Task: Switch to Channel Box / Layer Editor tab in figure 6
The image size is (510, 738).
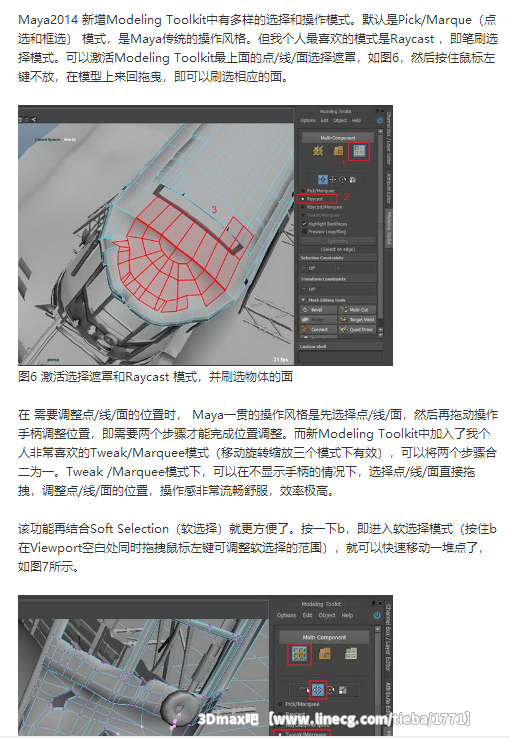Action: [389, 139]
